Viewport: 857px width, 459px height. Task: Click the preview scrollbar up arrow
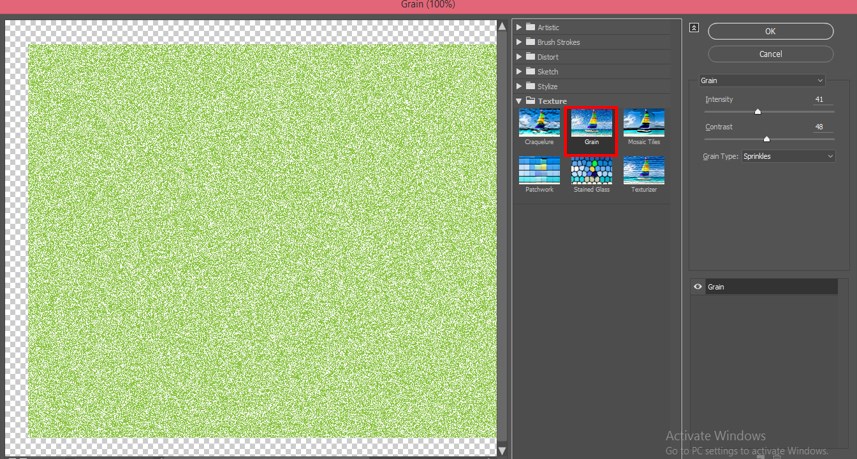(502, 26)
